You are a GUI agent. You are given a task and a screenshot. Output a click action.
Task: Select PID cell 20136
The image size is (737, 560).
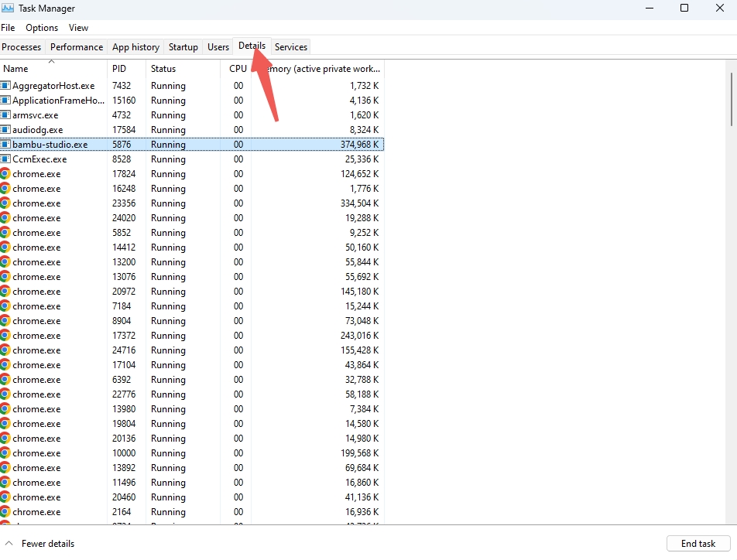[x=124, y=439]
